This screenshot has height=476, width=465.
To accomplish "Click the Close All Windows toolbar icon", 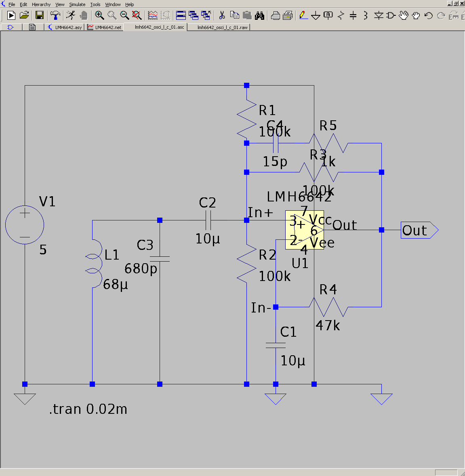I will tap(206, 15).
